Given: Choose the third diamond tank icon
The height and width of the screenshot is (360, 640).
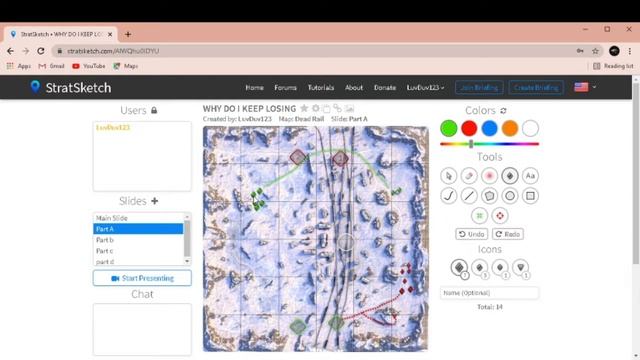Looking at the screenshot, I should (500, 268).
